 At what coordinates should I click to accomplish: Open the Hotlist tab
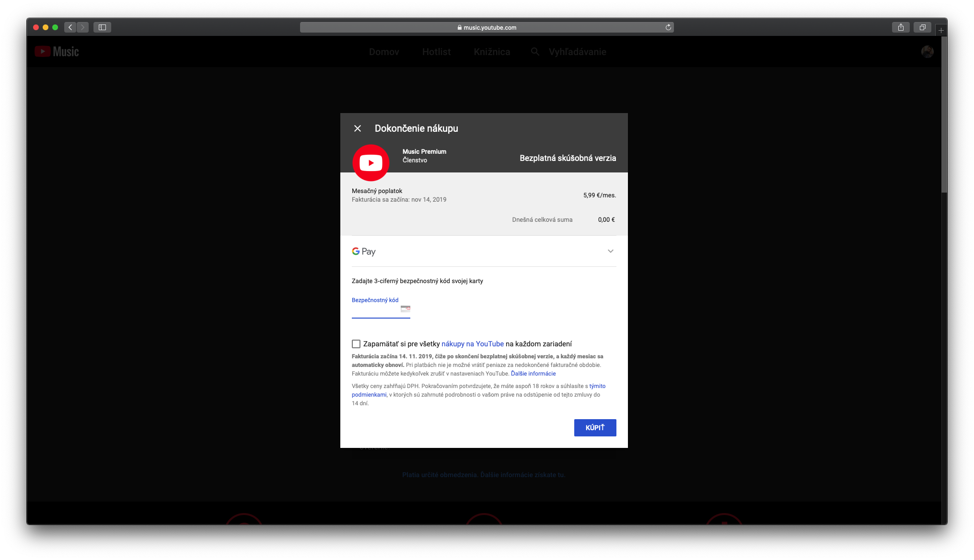click(436, 52)
